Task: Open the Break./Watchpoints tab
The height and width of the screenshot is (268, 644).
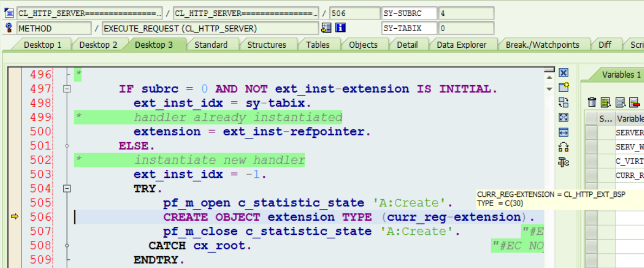Action: (x=543, y=45)
